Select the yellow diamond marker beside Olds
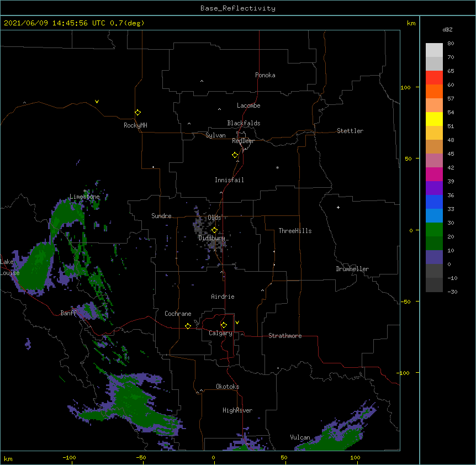 214,230
